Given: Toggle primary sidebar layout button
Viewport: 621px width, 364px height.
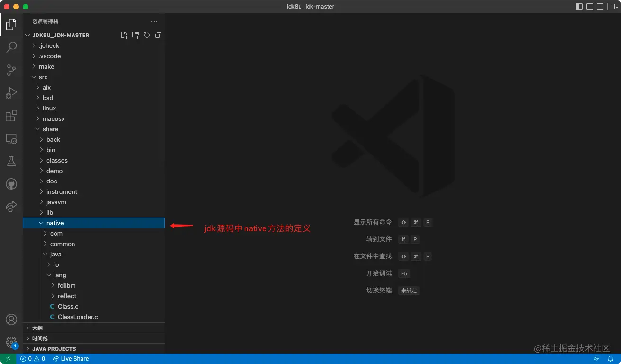Looking at the screenshot, I should click(x=579, y=7).
